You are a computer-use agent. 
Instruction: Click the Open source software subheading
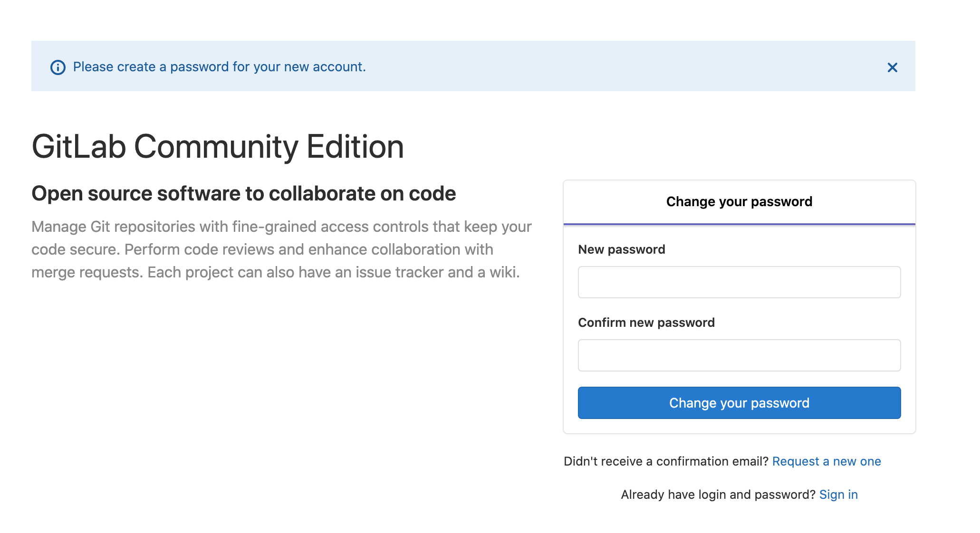click(x=243, y=194)
